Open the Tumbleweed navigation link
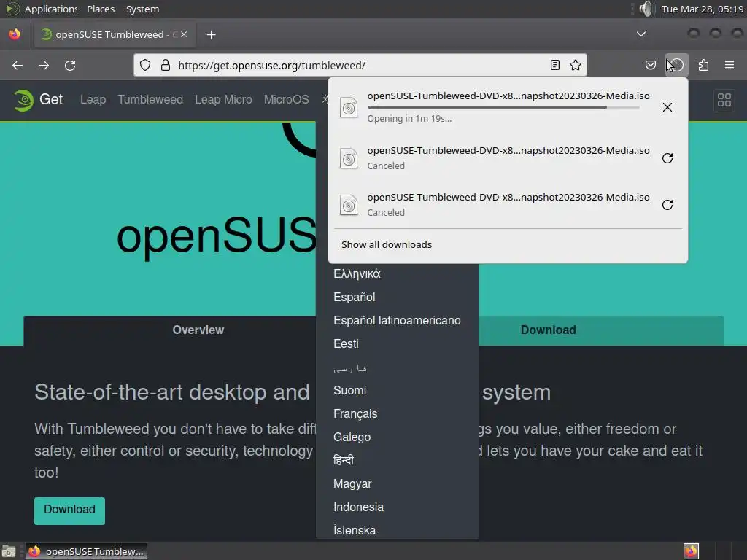This screenshot has width=747, height=560. click(150, 99)
